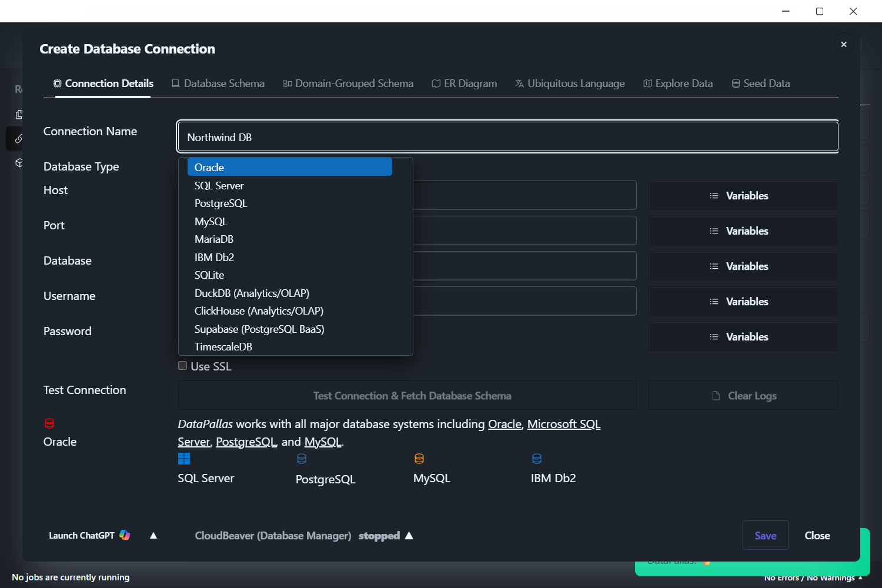Expand the CloudBeaver stopped status arrow
Viewport: 882px width, 588px height.
coord(409,536)
